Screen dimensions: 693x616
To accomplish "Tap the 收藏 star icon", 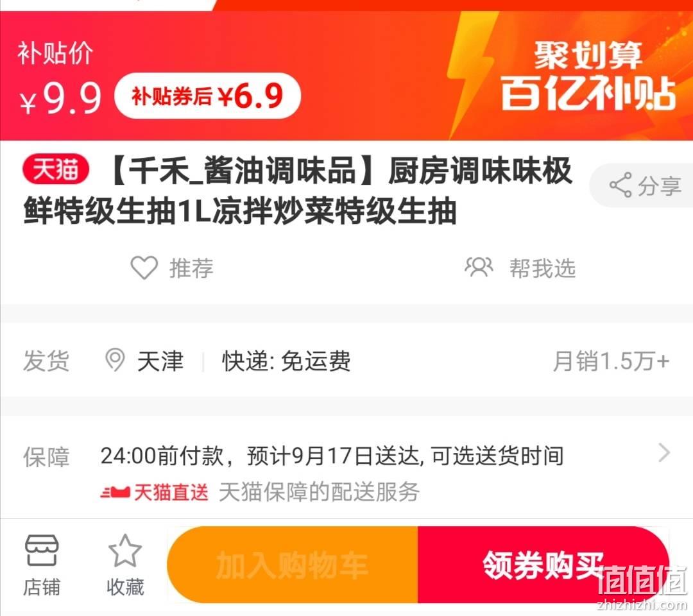I will tap(125, 551).
